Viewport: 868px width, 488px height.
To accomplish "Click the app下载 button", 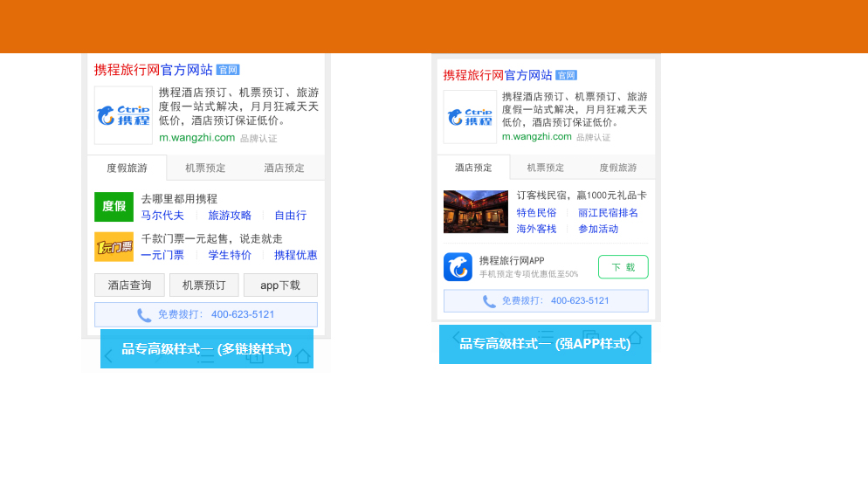I will (280, 285).
